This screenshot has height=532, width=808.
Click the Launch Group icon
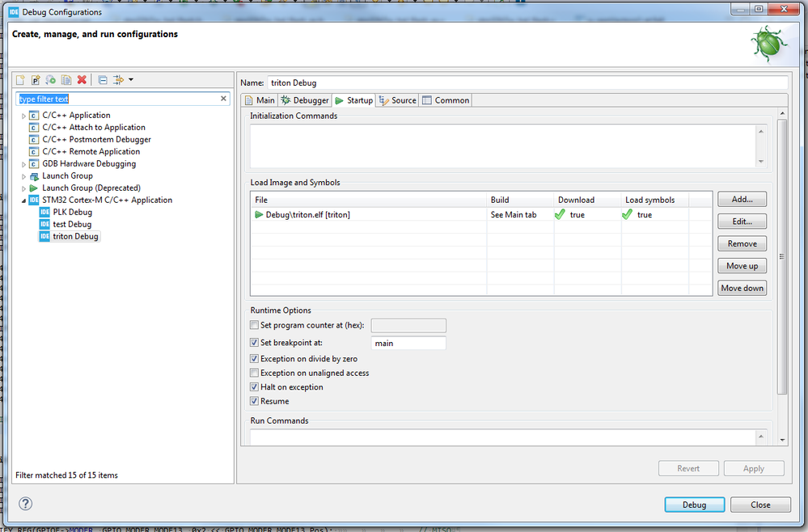(x=33, y=176)
